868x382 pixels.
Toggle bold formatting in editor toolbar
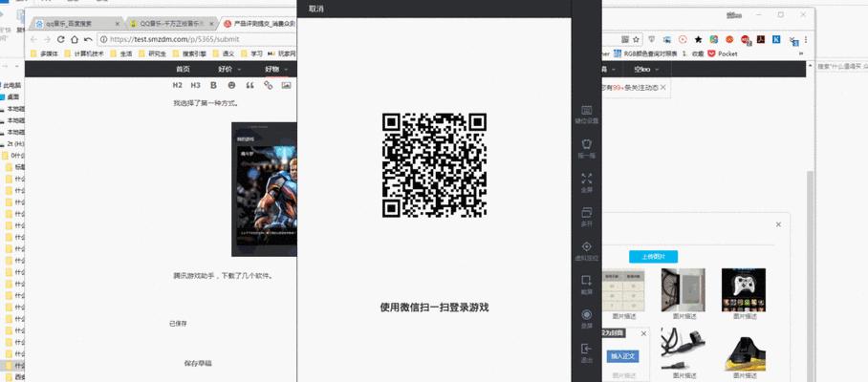214,85
